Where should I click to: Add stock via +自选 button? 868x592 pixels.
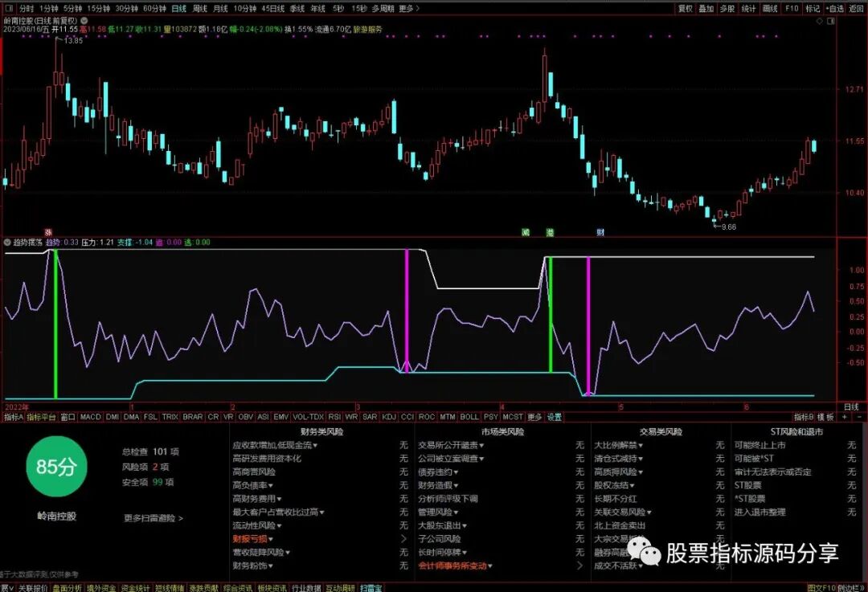(834, 8)
